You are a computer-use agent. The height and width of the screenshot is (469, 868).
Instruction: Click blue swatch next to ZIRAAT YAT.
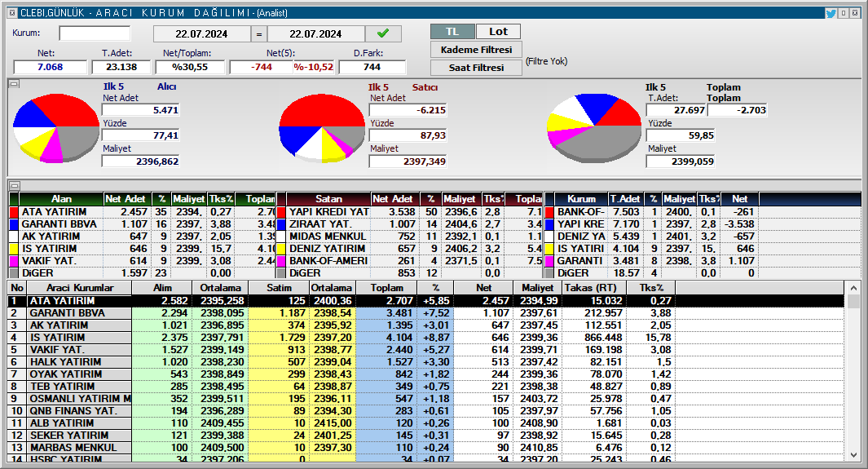(x=281, y=224)
